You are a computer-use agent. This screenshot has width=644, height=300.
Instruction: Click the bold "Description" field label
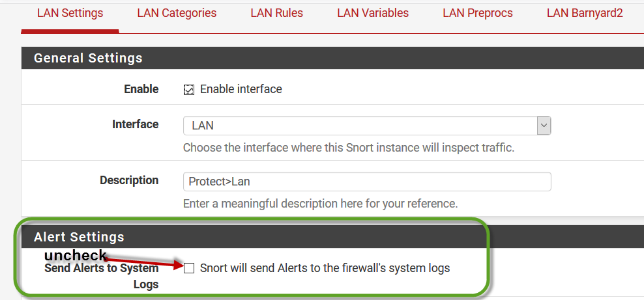(x=129, y=180)
